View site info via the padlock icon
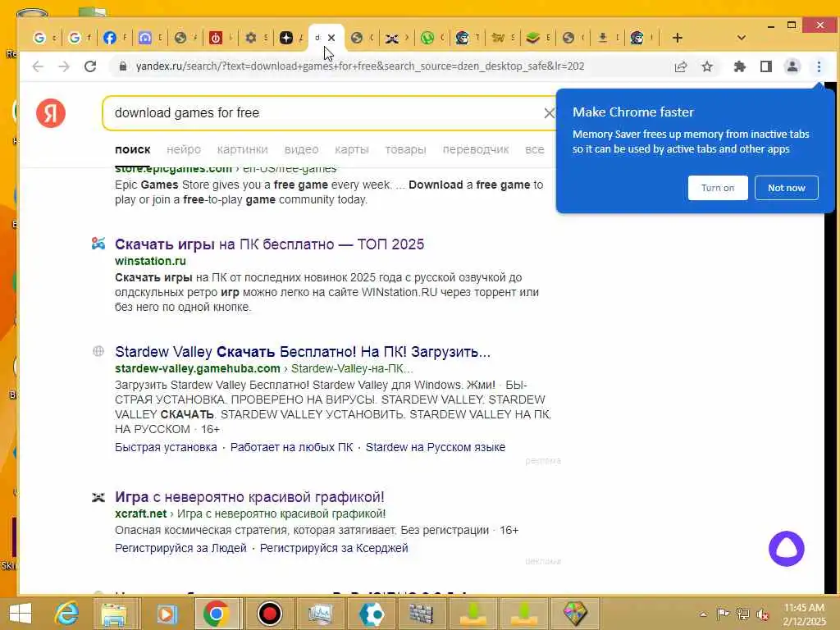 [x=123, y=66]
